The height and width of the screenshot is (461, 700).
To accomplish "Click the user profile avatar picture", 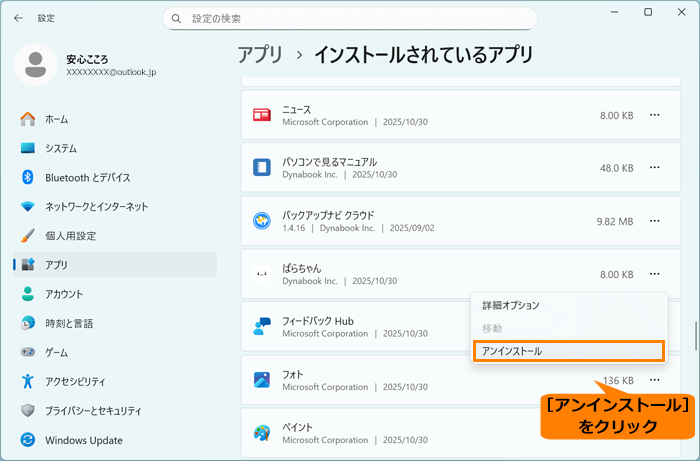I will tap(36, 64).
